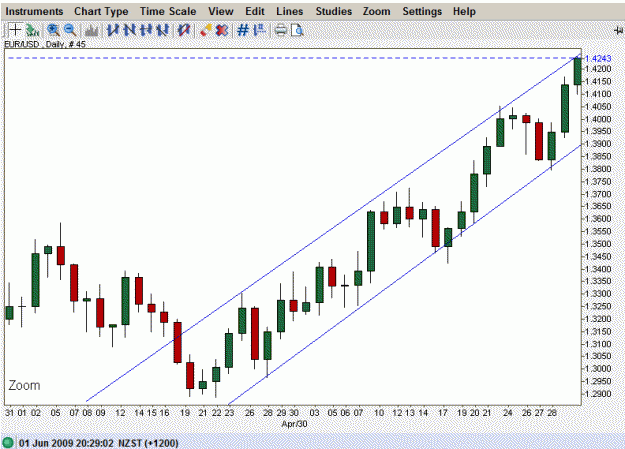Click the 1.3500 price axis label
This screenshot has height=449, width=625.
click(598, 244)
